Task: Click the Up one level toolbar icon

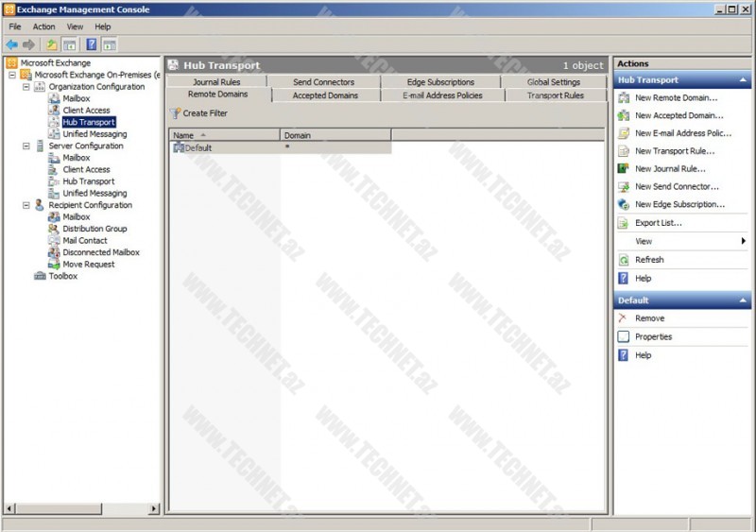Action: point(52,44)
